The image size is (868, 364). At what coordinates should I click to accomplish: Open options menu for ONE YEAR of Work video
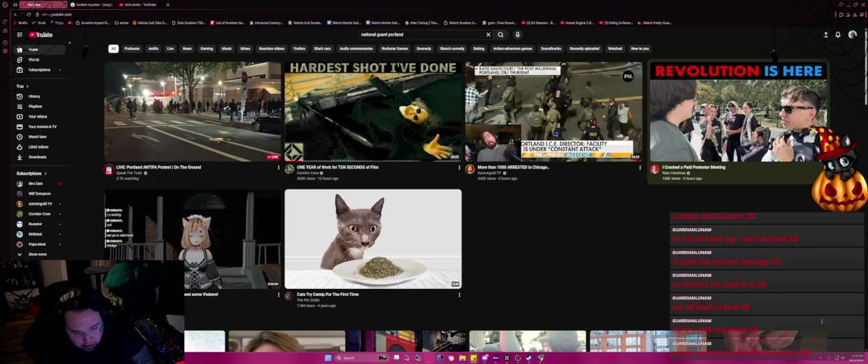click(459, 167)
